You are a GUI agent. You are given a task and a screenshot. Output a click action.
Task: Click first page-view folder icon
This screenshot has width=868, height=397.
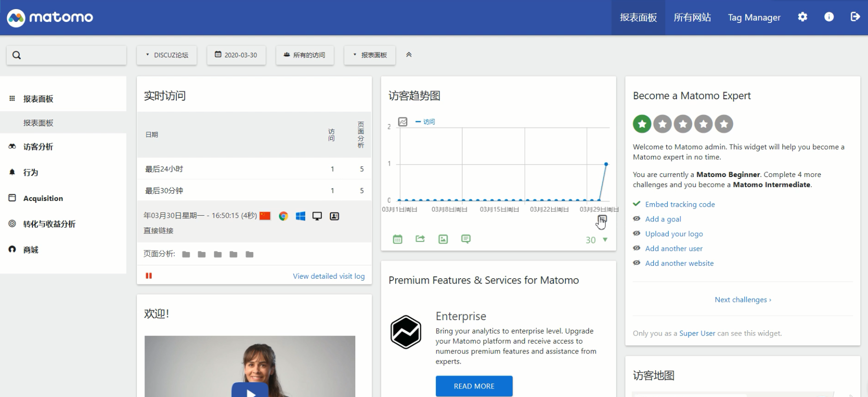click(186, 254)
